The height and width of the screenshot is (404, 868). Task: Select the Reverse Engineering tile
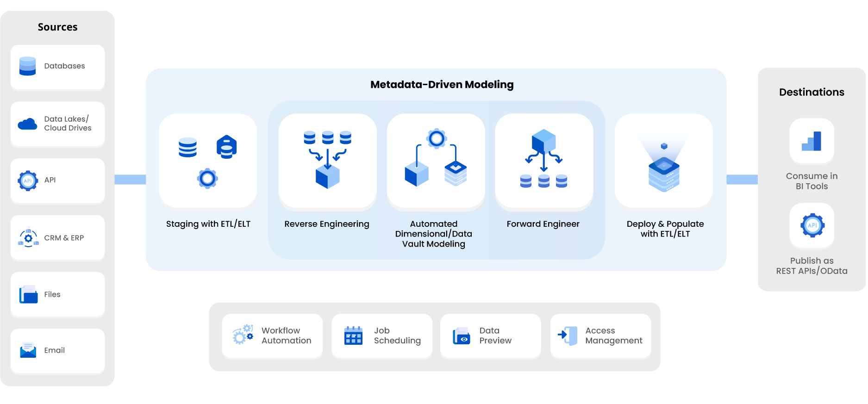pos(327,161)
